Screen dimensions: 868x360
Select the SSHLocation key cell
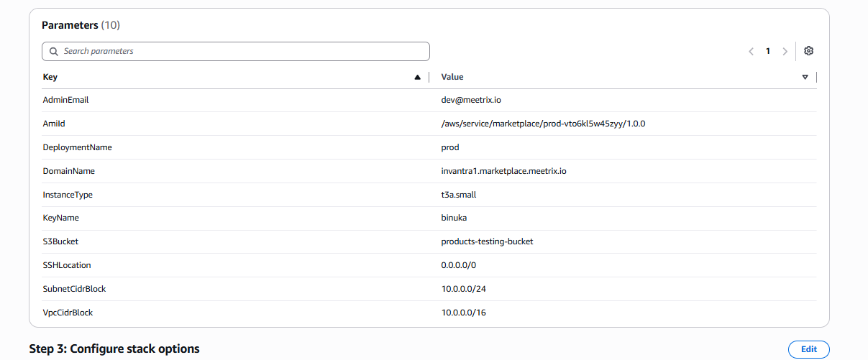[67, 265]
